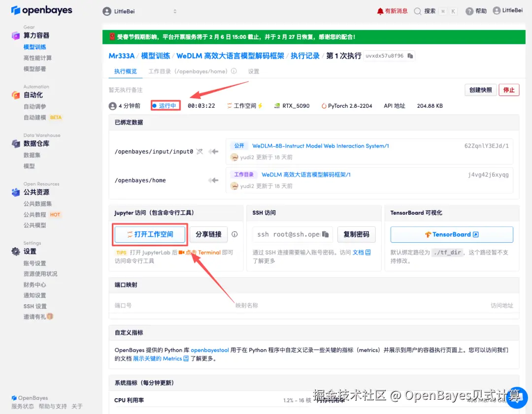
Task: Open the blue floating chat bubble
Action: 517,397
